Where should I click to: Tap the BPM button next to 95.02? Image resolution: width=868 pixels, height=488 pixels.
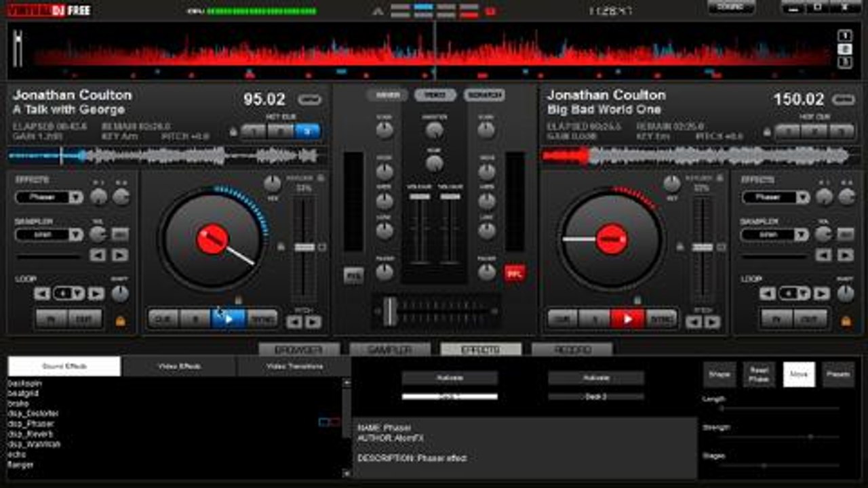pos(309,100)
